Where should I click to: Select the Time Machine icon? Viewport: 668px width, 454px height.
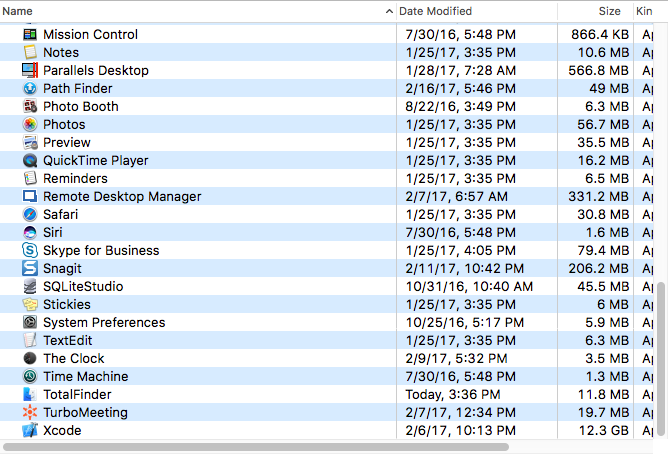[30, 376]
